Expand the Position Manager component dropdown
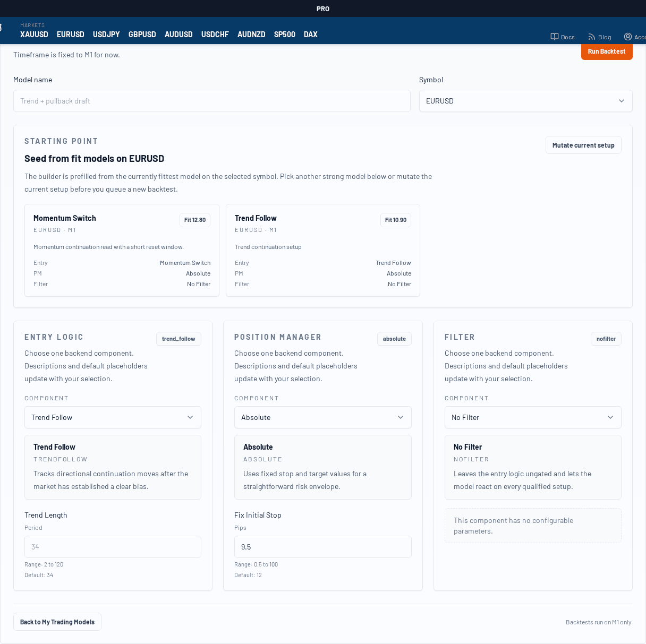Image resolution: width=646 pixels, height=644 pixels. click(x=322, y=417)
